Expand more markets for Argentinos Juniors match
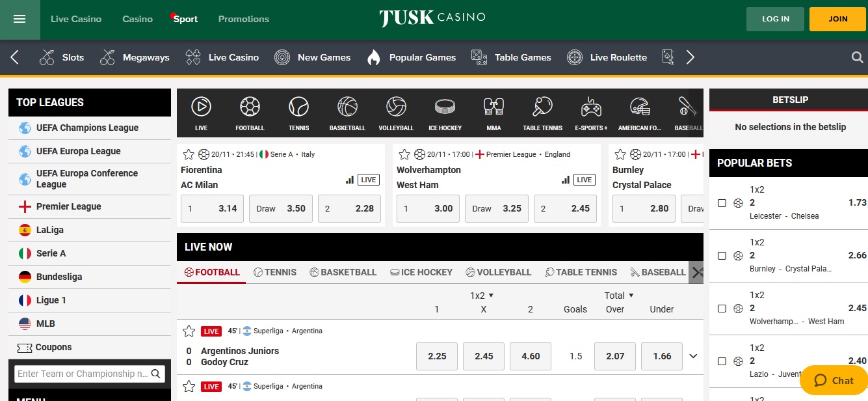868x401 pixels. (693, 356)
